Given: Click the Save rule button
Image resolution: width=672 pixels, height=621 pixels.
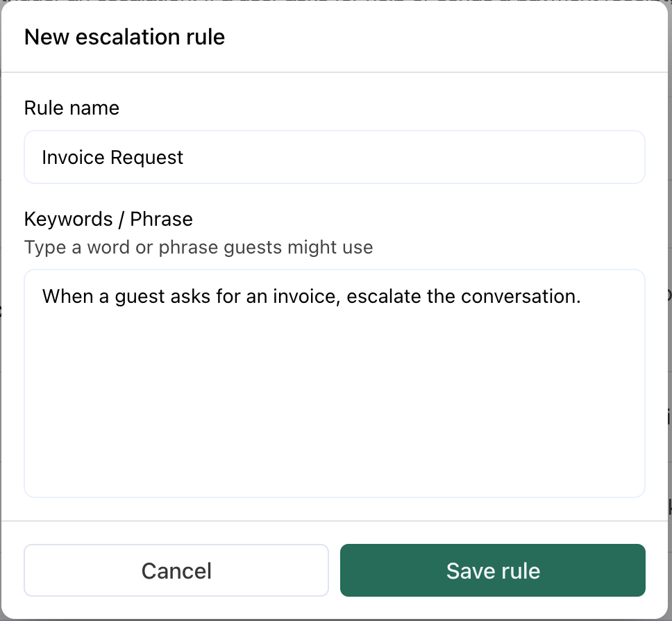Looking at the screenshot, I should tap(492, 570).
